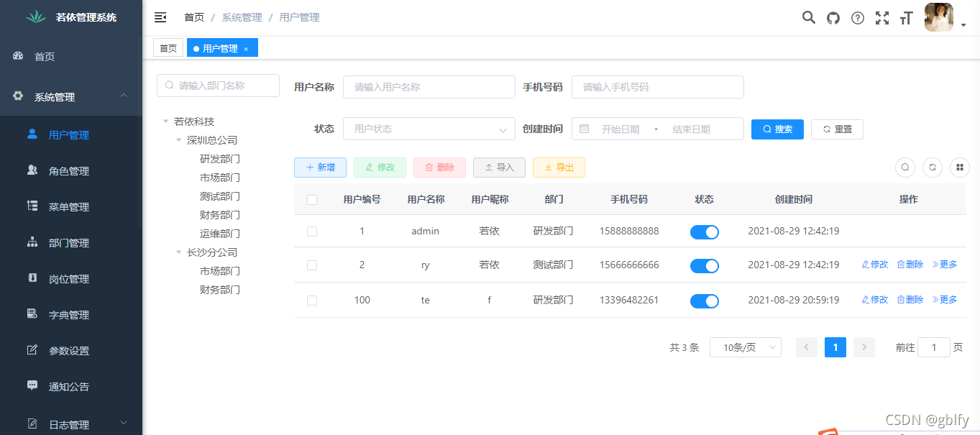The width and height of the screenshot is (980, 435).
Task: Click the page 1 pagination button
Action: (x=835, y=347)
